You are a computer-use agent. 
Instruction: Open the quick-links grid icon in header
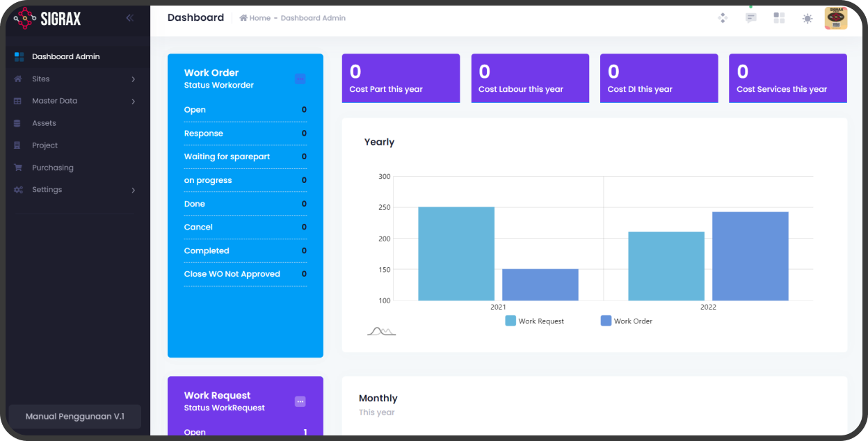(779, 18)
